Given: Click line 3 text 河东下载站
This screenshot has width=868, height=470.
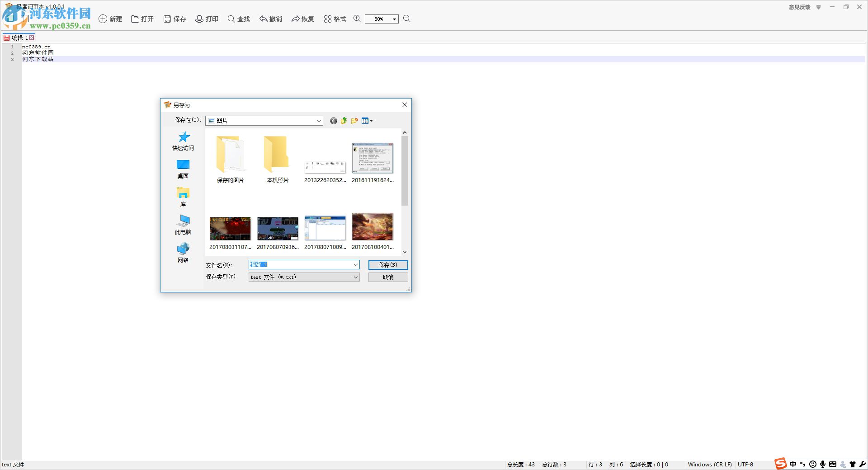Looking at the screenshot, I should [38, 59].
